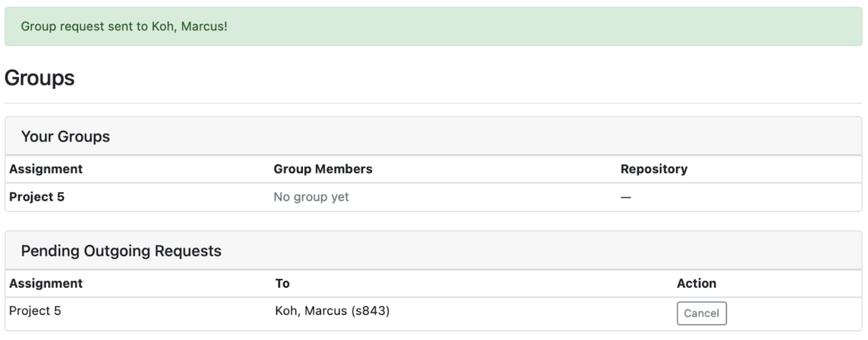
Task: Click the Pending Outgoing Requests panel header
Action: pyautogui.click(x=121, y=251)
